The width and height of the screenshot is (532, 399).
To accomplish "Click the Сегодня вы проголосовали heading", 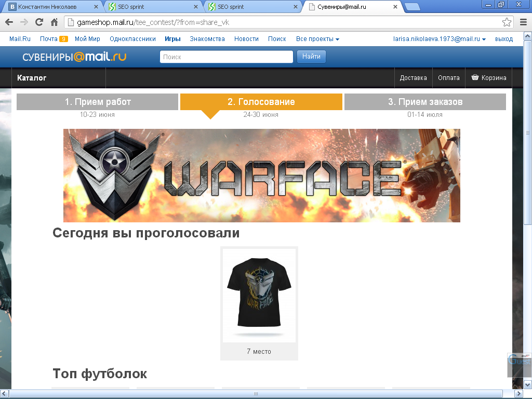I will (x=146, y=233).
